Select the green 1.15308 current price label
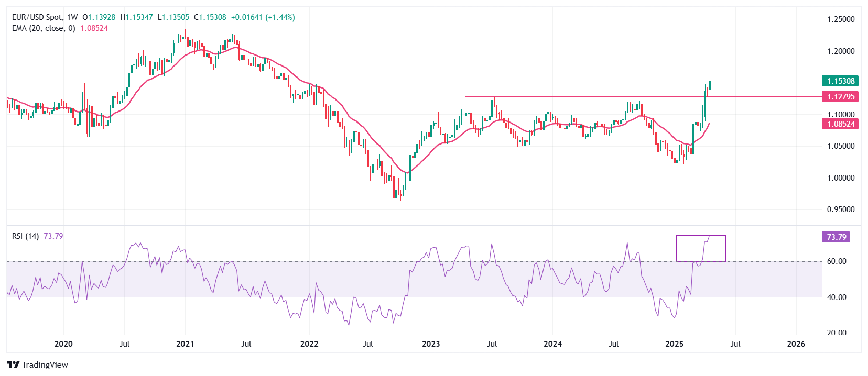868x376 pixels. tap(840, 81)
